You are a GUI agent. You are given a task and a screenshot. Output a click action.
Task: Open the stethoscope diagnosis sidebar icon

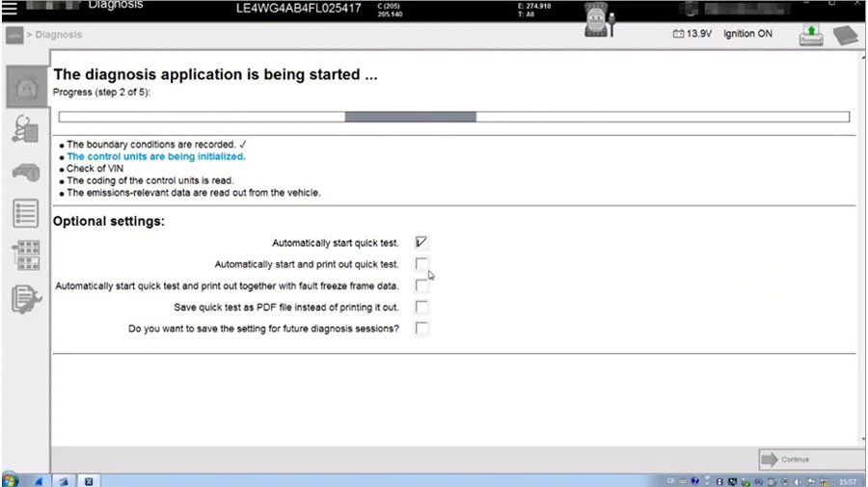(x=25, y=129)
